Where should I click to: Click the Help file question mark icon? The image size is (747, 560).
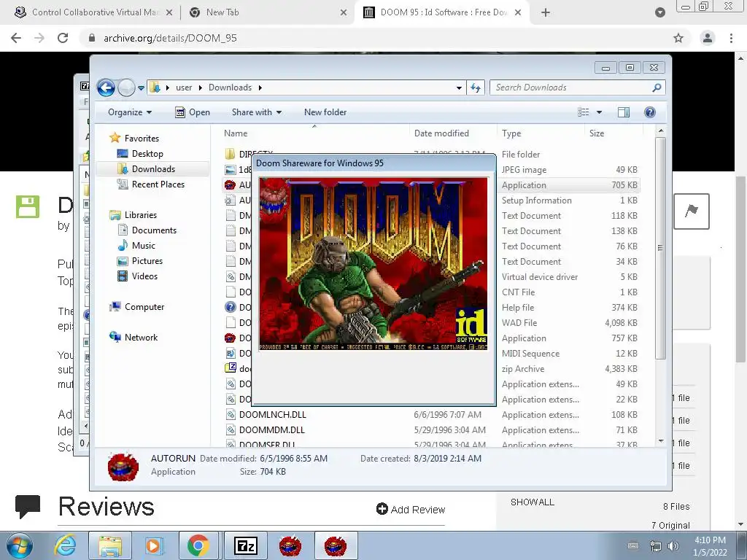point(230,307)
